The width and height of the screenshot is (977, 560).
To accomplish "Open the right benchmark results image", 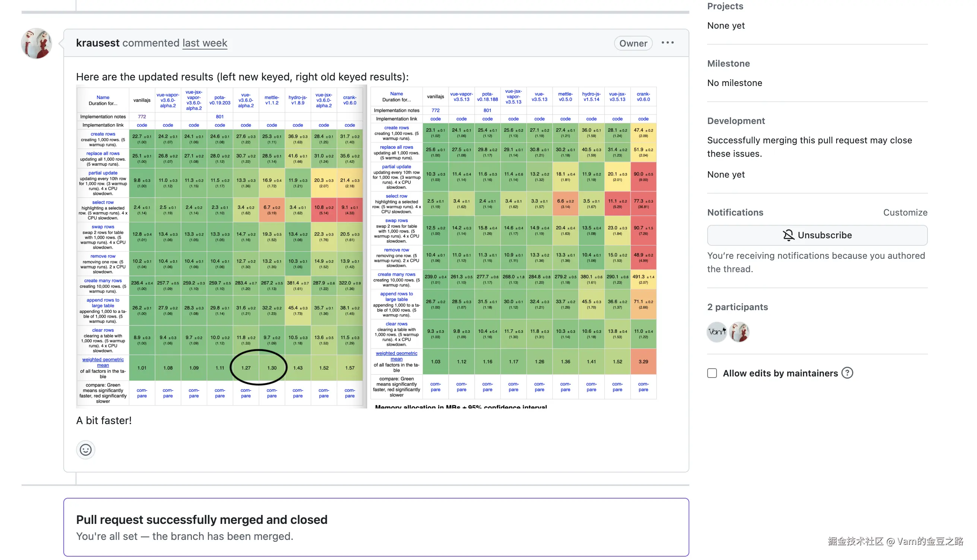I will click(x=513, y=246).
